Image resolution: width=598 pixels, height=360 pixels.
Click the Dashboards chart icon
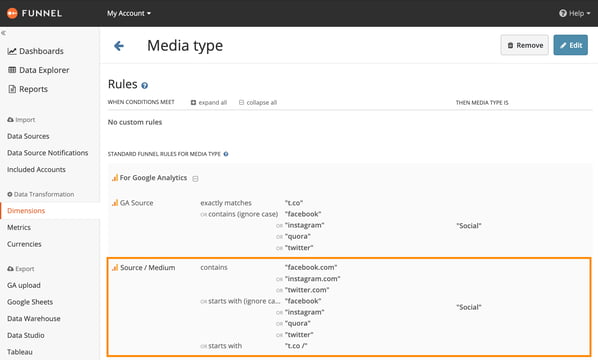click(12, 51)
